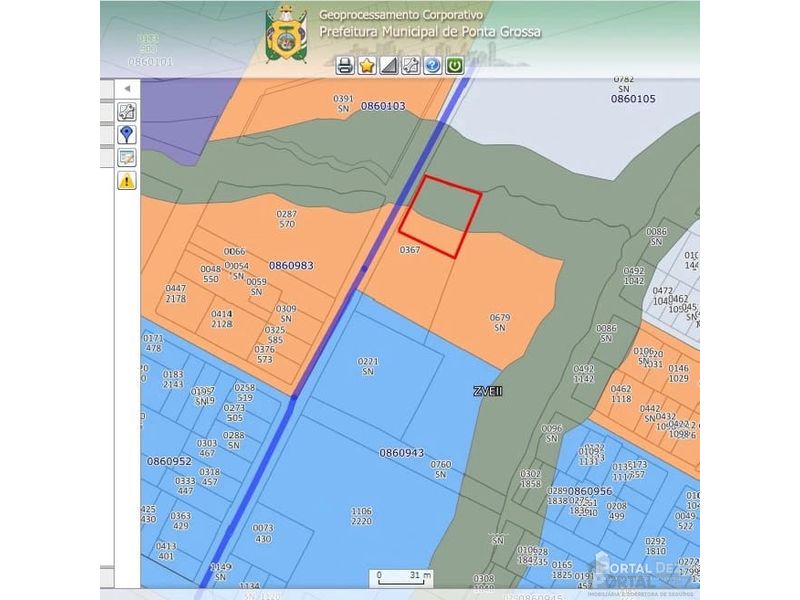The height and width of the screenshot is (600, 800).
Task: Select the blue parcel labeled 0221 SN
Action: click(x=368, y=366)
